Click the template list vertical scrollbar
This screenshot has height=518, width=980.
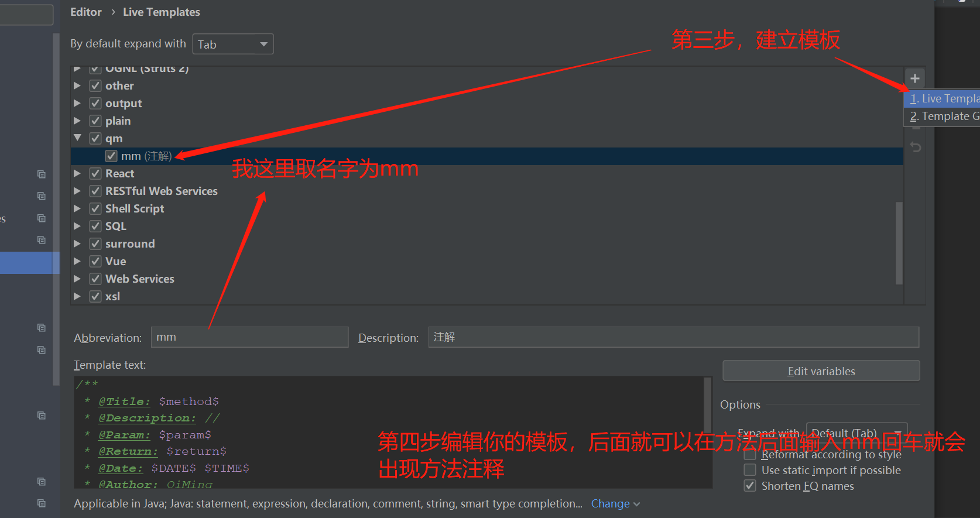tap(899, 242)
